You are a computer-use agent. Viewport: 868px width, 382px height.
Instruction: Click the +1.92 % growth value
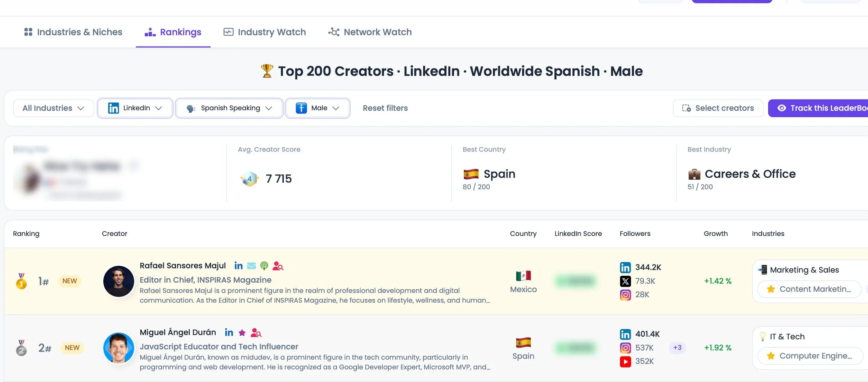tap(718, 348)
